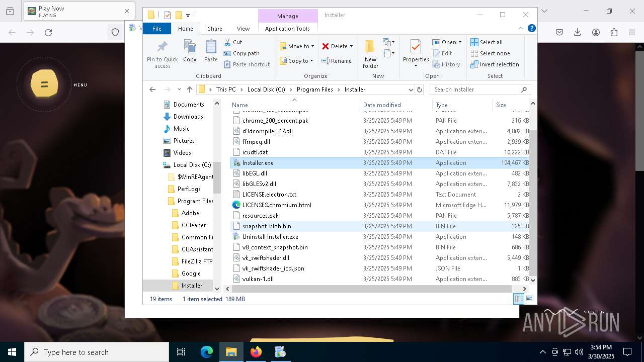Open the Windows Start menu
Image resolution: width=644 pixels, height=362 pixels.
coord(12,352)
